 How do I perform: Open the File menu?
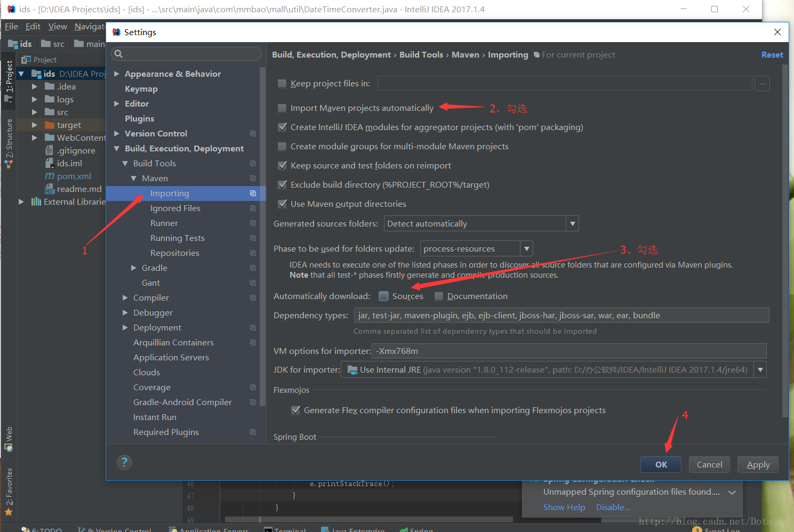click(x=12, y=26)
